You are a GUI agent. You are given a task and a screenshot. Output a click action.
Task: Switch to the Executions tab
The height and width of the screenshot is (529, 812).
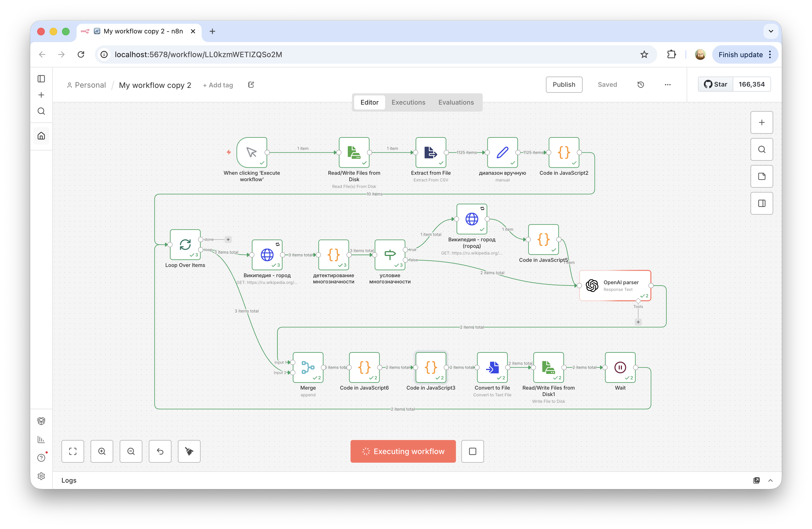coord(408,102)
